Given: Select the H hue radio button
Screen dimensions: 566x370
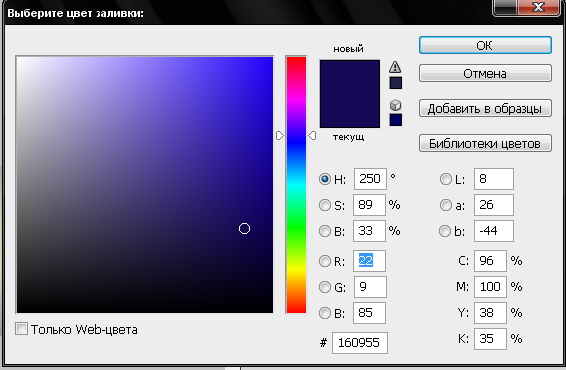Looking at the screenshot, I should tap(325, 179).
